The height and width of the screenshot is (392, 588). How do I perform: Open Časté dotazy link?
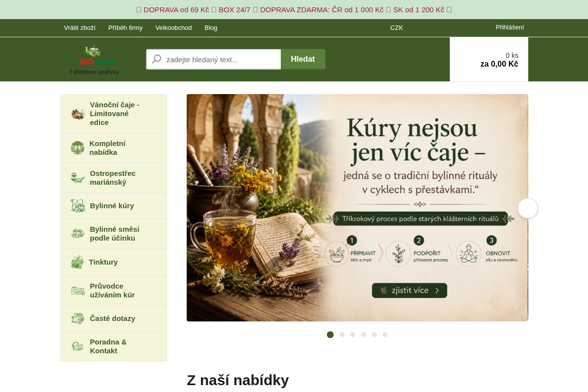(x=113, y=318)
